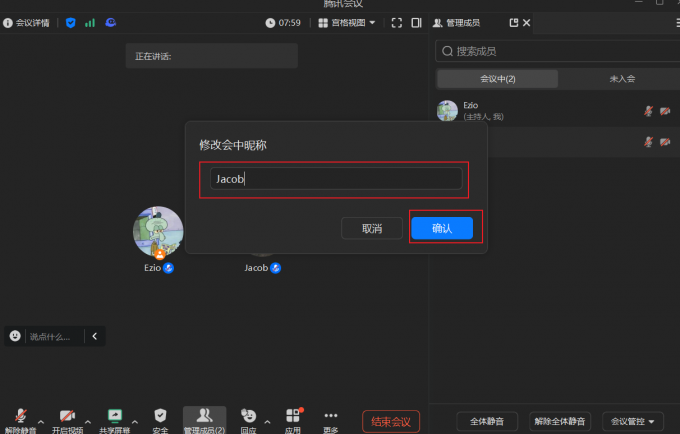Turn on video in bottom toolbar

(x=67, y=421)
